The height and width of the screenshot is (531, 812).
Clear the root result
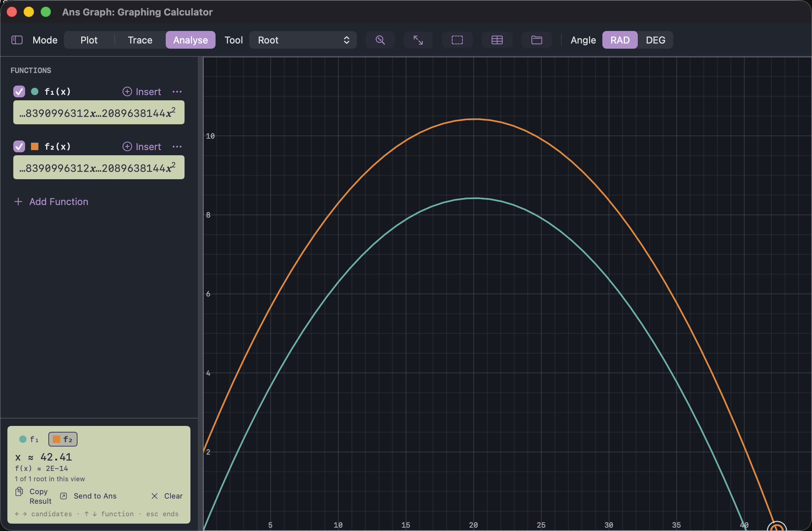[167, 496]
